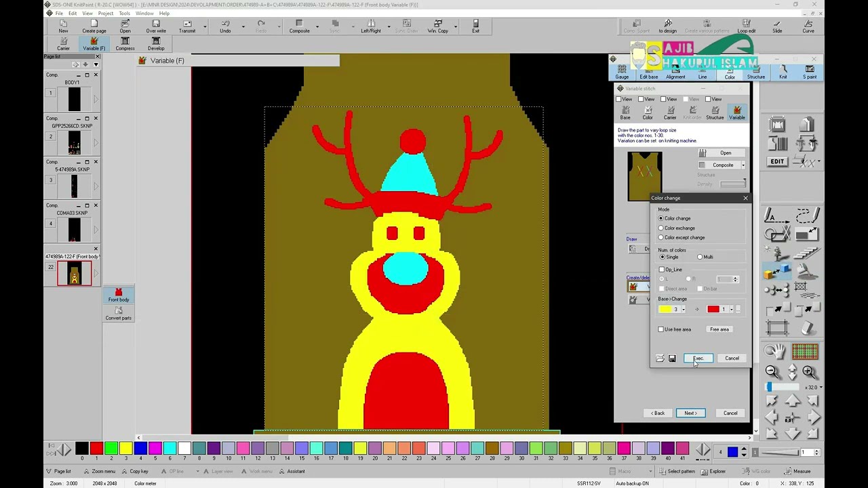Open the Left/Right dropdown arrow
Viewport: 868px width, 488px height.
coord(388,27)
